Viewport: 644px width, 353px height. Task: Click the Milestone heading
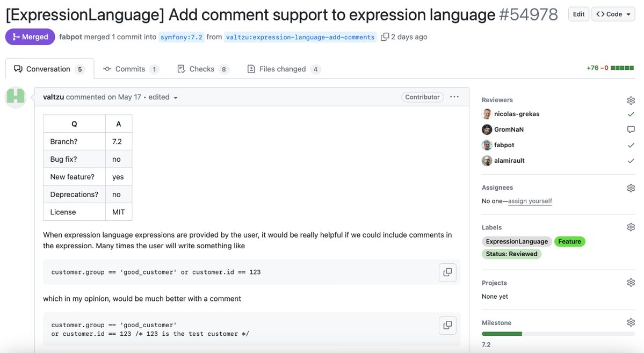click(x=496, y=323)
